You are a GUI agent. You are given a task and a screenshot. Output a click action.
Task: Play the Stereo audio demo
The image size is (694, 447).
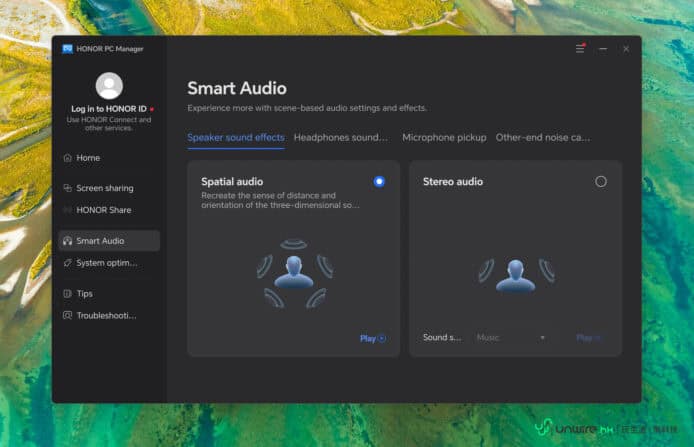pos(588,338)
